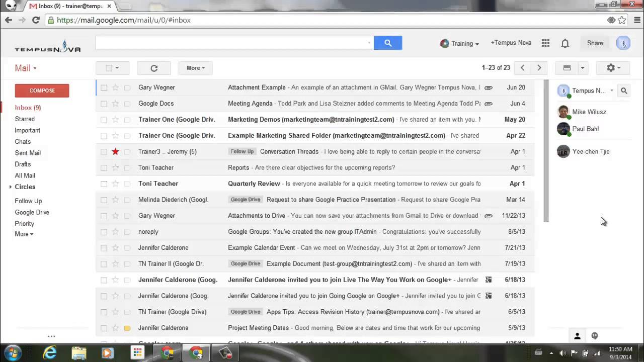
Task: Check the Melinda Diederich email checkbox
Action: pyautogui.click(x=104, y=200)
